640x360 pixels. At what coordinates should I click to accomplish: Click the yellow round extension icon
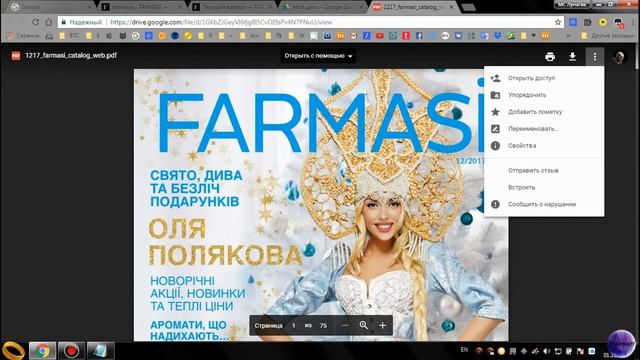(x=603, y=22)
